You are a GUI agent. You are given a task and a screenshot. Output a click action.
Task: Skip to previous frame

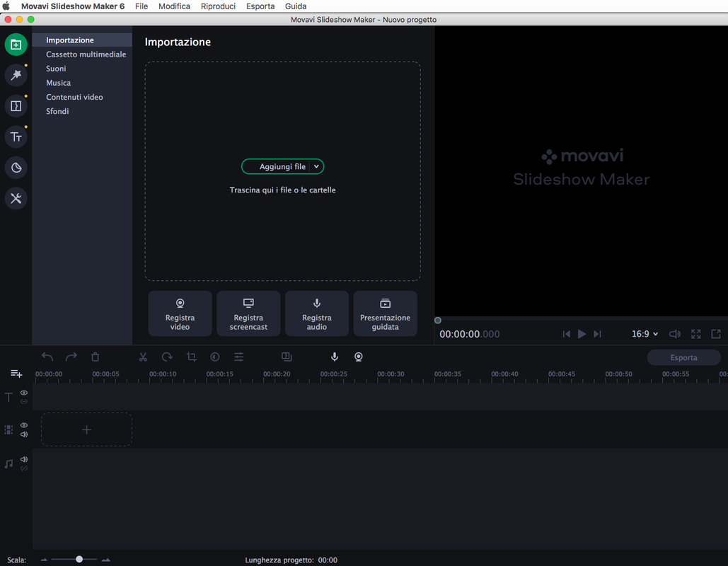point(567,334)
